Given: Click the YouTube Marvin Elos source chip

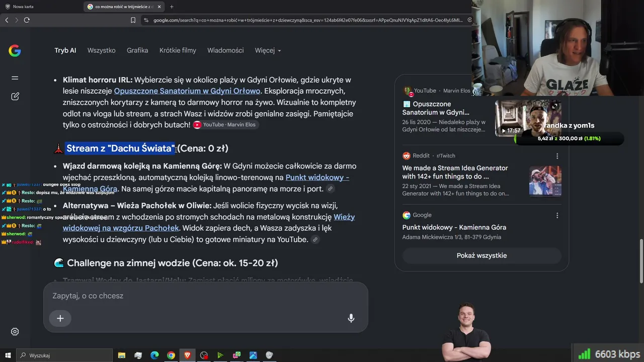Looking at the screenshot, I should point(225,125).
